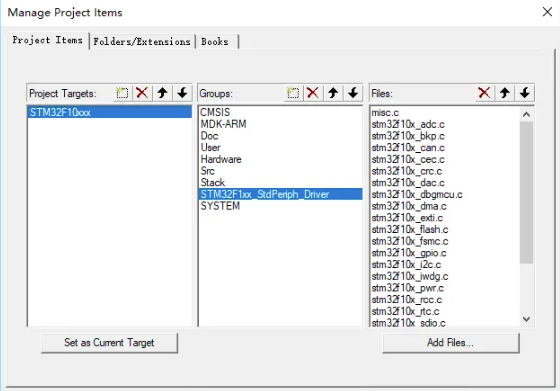Delete the selected project target

click(x=142, y=93)
